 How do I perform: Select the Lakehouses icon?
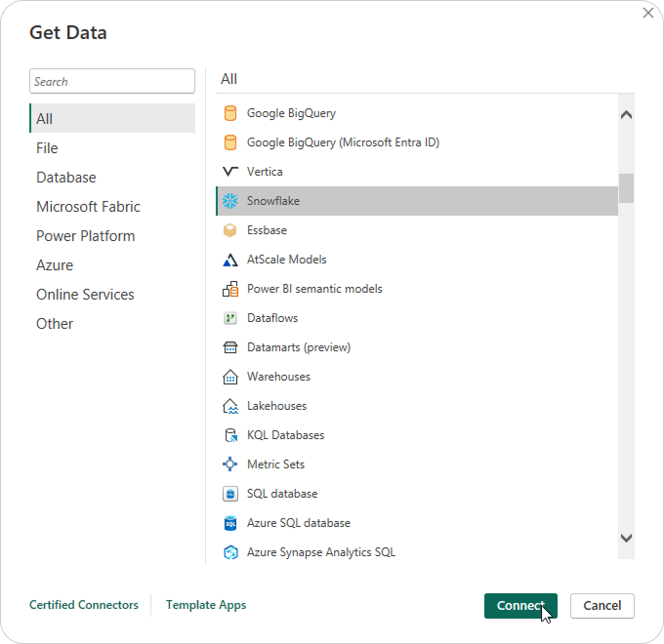230,406
